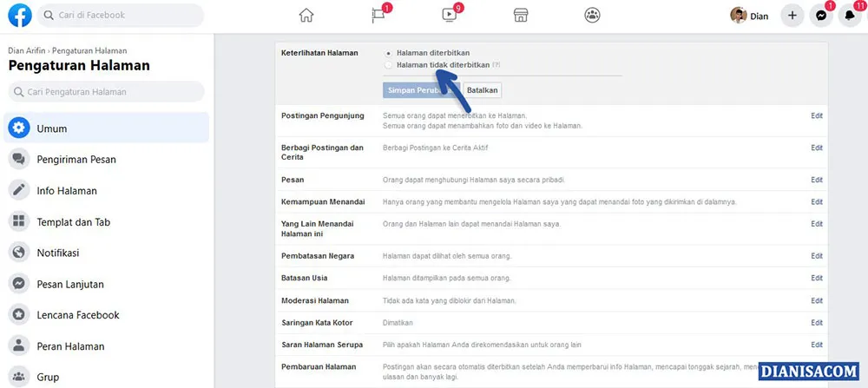The width and height of the screenshot is (868, 388).
Task: Click the Notifikasi globe icon
Action: point(19,253)
